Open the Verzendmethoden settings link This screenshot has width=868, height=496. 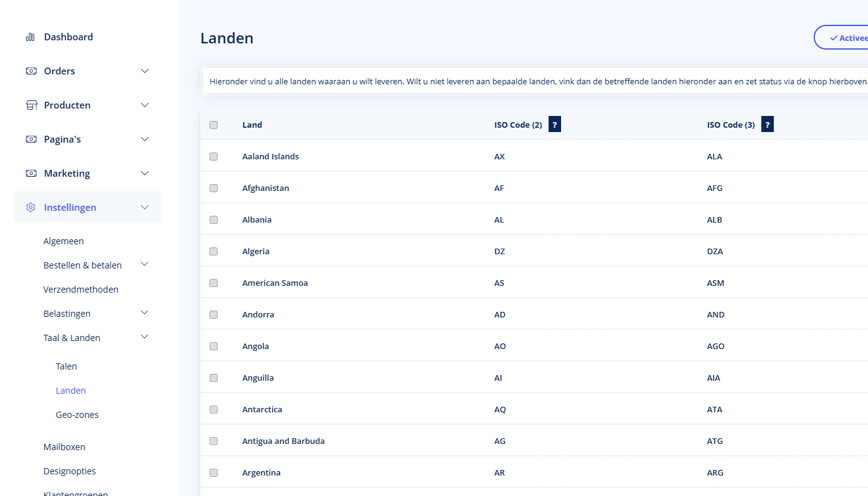81,289
